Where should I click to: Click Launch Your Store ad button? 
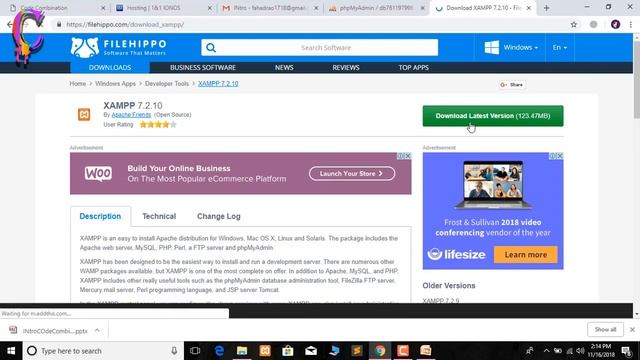(352, 173)
